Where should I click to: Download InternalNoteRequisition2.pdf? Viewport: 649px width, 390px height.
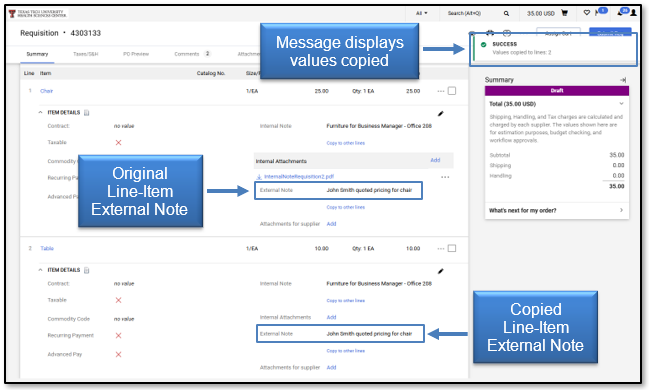click(299, 177)
